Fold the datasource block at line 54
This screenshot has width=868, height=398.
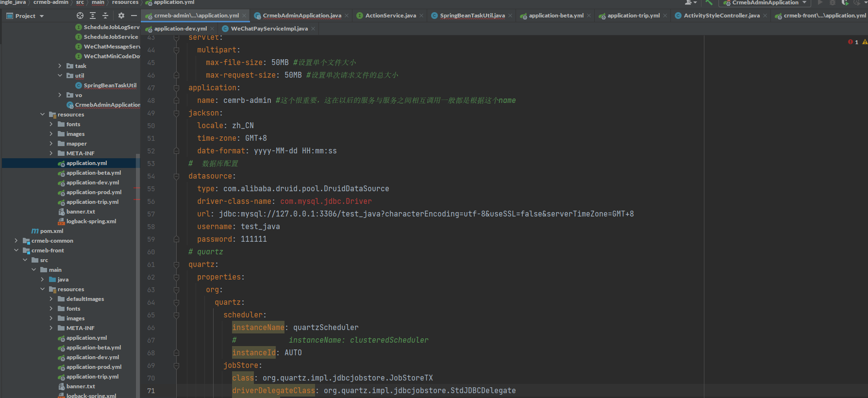(x=176, y=176)
